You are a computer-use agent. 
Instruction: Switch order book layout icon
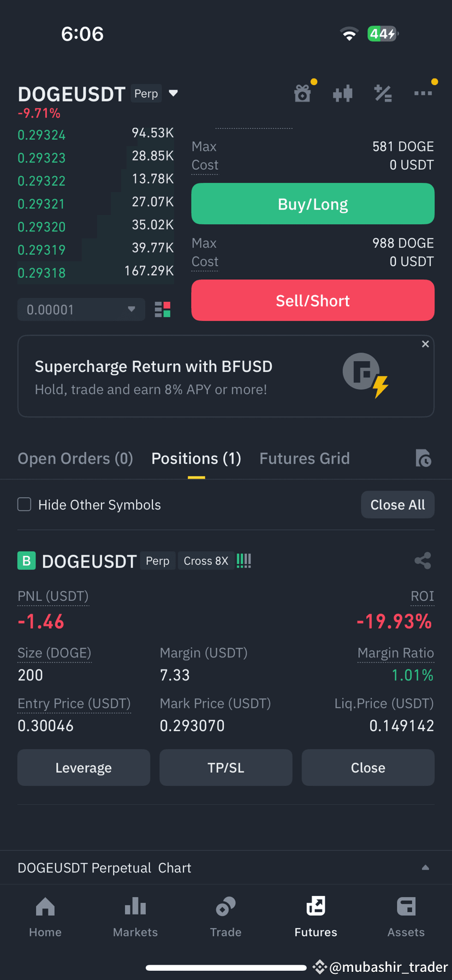[163, 309]
